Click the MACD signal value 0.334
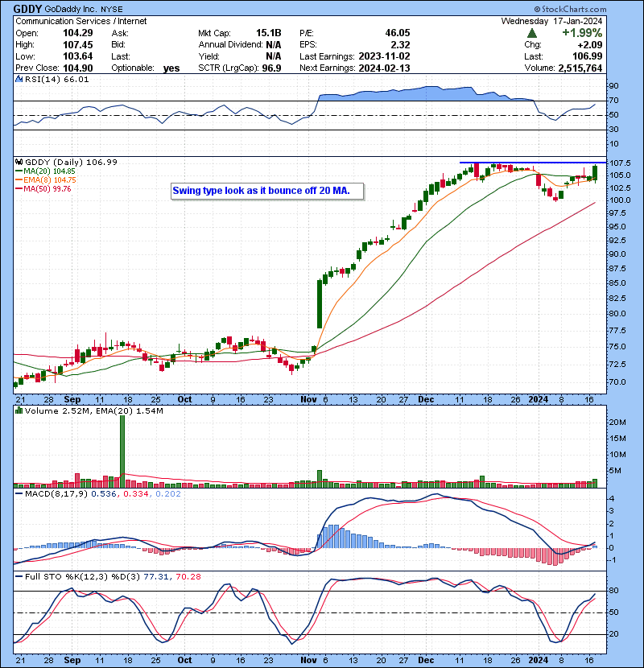This screenshot has height=668, width=644. [x=136, y=494]
